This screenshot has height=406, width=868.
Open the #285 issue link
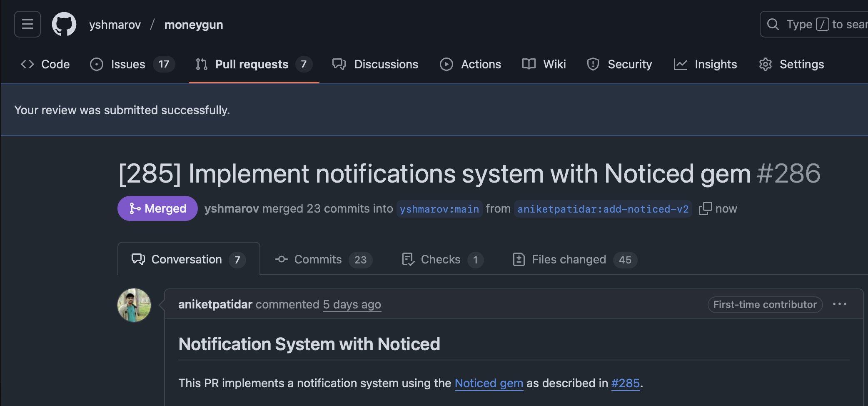[625, 383]
